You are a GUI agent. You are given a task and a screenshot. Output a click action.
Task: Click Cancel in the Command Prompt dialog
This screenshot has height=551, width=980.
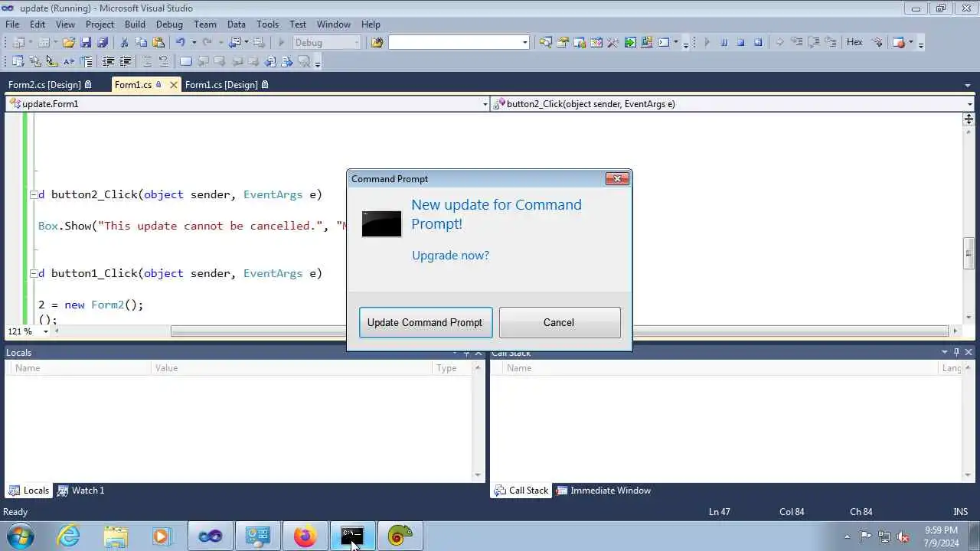pyautogui.click(x=559, y=322)
